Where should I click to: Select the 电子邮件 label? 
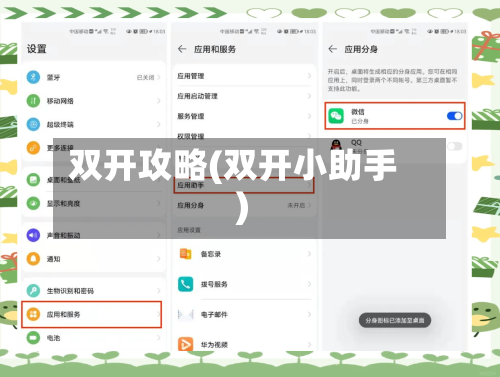click(x=214, y=315)
